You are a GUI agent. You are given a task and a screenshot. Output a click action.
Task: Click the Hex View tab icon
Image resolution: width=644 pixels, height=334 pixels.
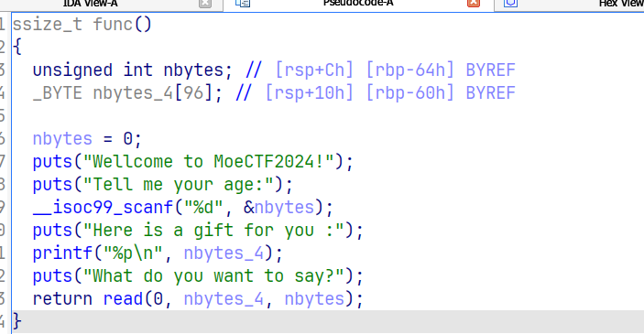[510, 4]
